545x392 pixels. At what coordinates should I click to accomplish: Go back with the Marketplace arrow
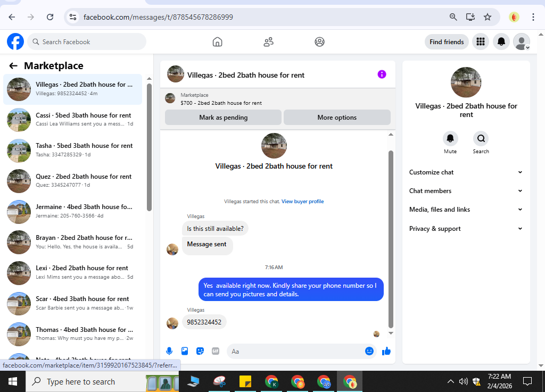(13, 65)
